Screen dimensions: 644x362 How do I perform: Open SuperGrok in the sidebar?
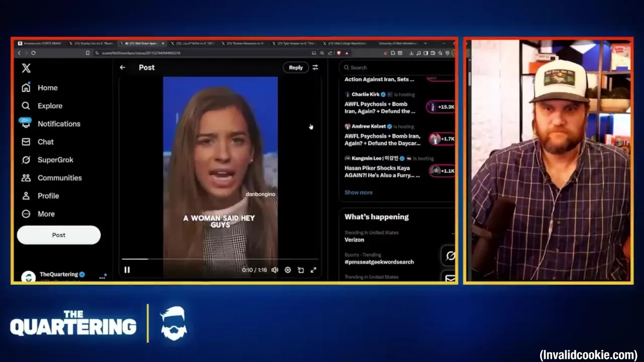coord(48,160)
